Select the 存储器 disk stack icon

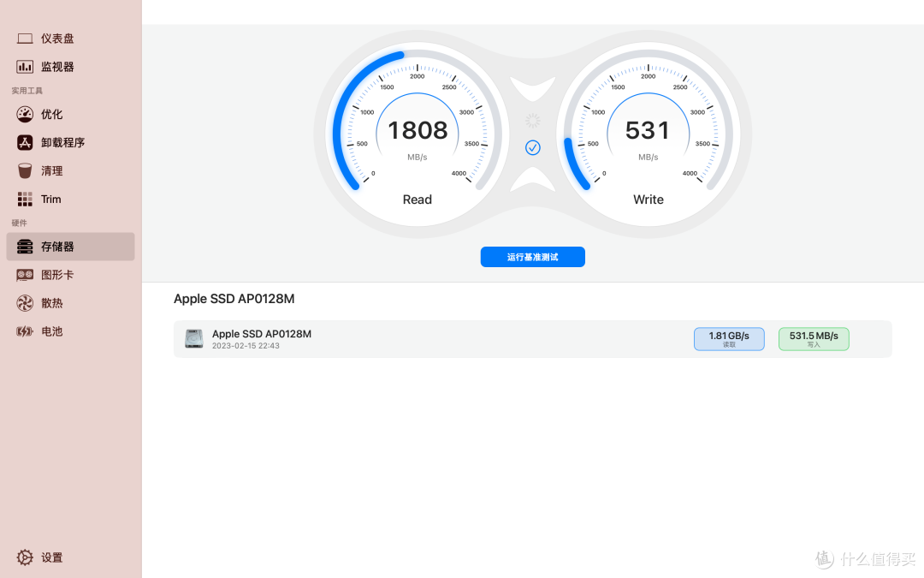25,246
